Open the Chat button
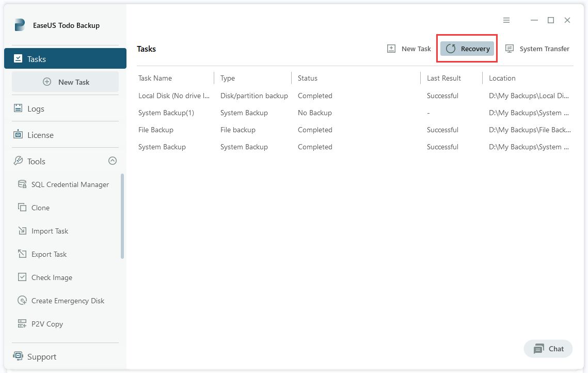Screen dimensions: 588x373 (x=548, y=349)
